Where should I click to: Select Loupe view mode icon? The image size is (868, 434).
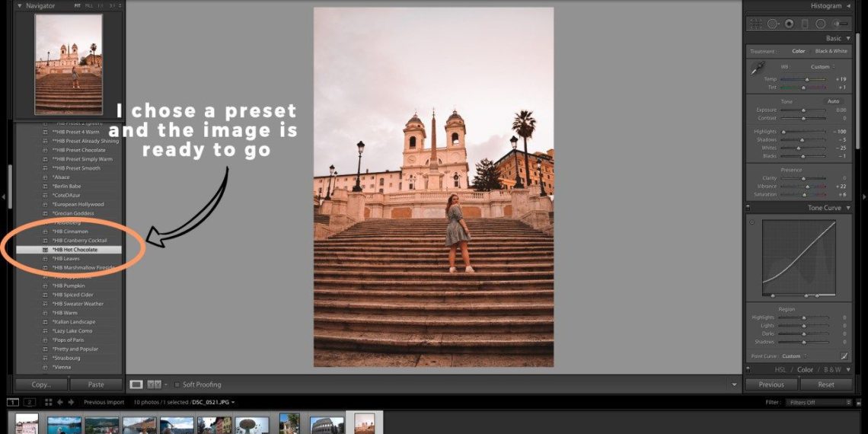(x=136, y=385)
